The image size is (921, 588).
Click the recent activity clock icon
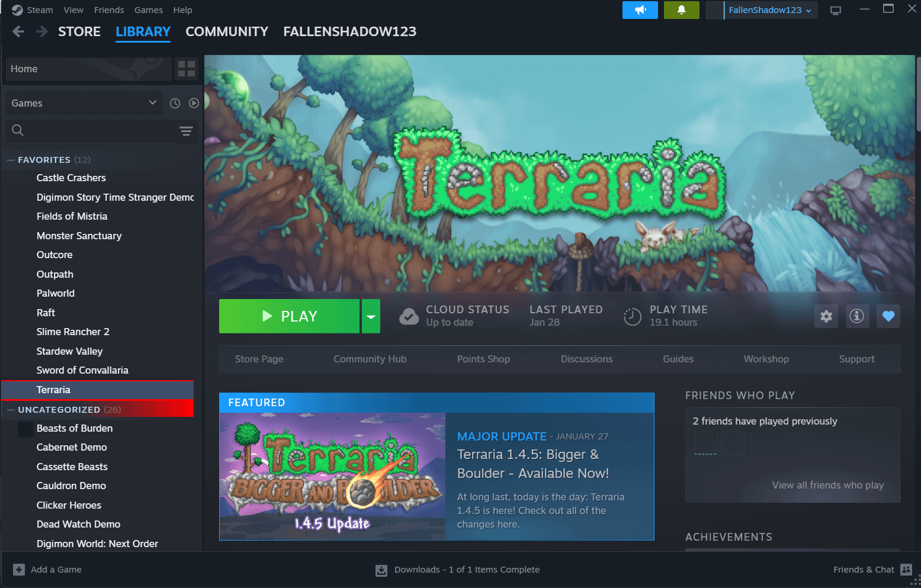click(x=175, y=103)
